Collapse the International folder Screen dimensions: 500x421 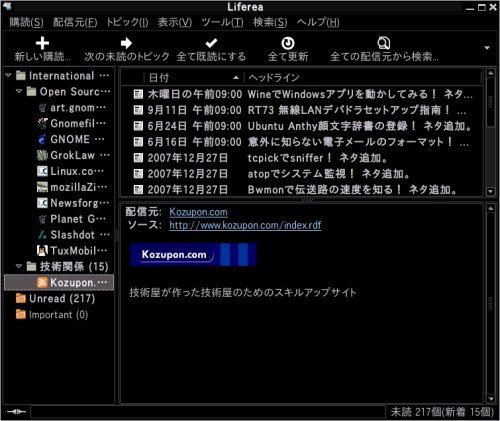[x=9, y=75]
